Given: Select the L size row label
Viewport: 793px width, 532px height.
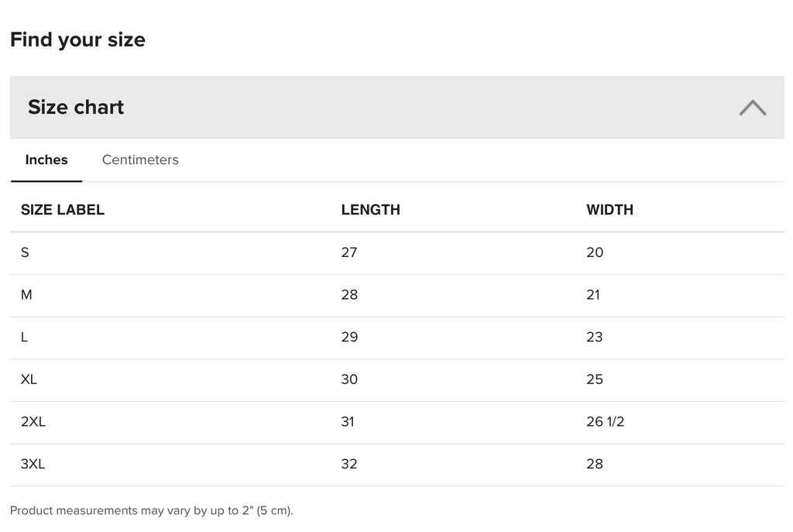Looking at the screenshot, I should [x=25, y=337].
